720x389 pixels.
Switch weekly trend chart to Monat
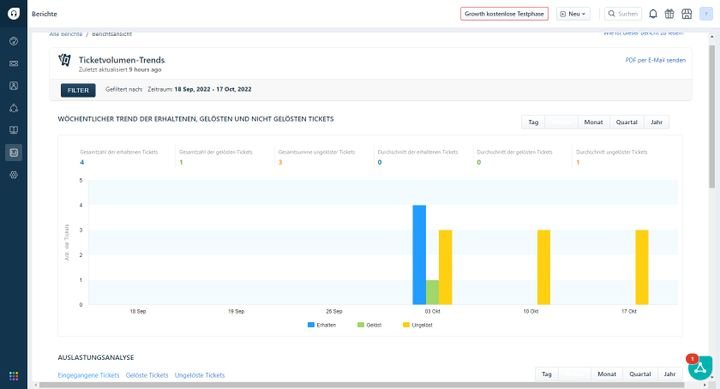tap(593, 122)
